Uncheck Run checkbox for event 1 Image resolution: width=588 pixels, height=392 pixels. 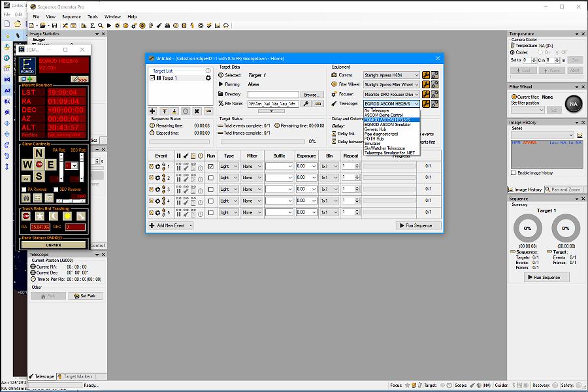211,166
